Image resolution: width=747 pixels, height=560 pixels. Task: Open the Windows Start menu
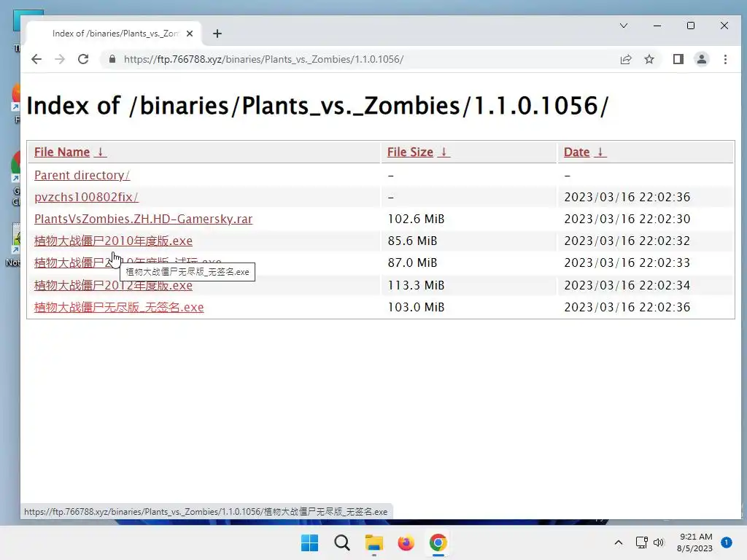(x=309, y=542)
